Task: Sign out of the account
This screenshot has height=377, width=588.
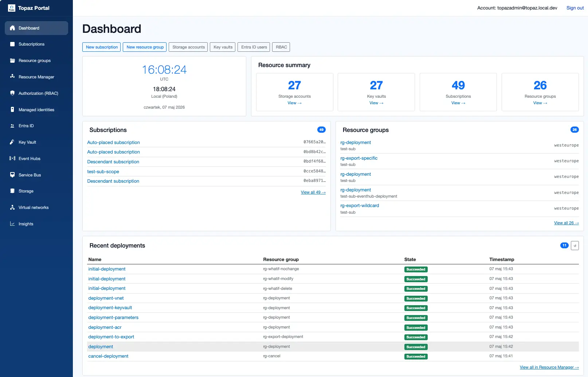Action: (x=575, y=8)
